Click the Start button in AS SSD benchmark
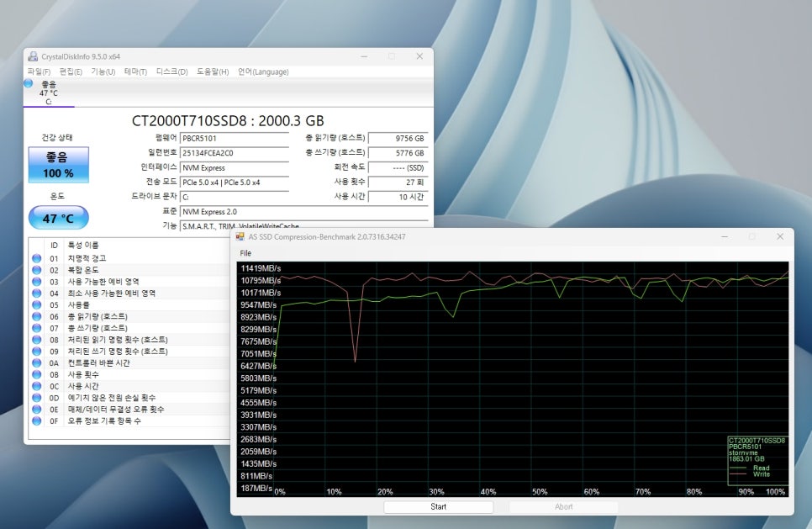Screen dimensions: 812x529 (438, 507)
